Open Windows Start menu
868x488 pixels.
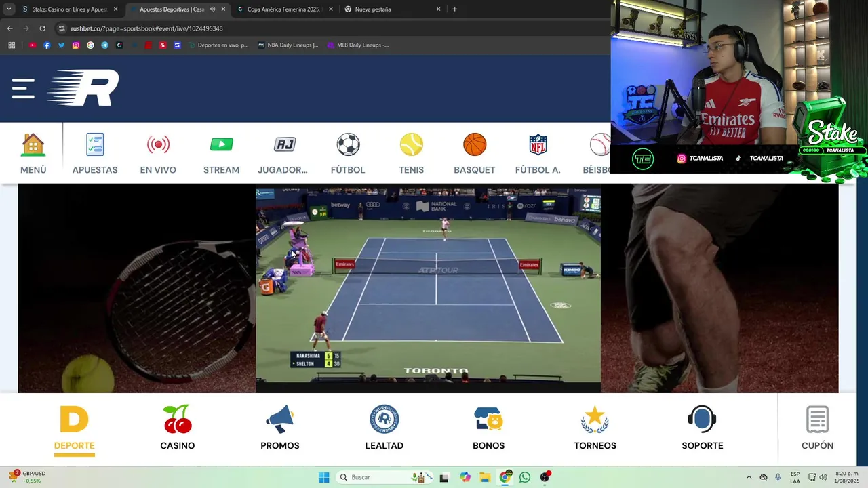[324, 477]
